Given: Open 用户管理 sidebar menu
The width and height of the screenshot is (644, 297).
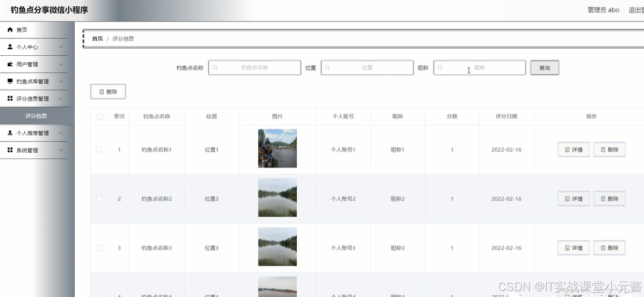Looking at the screenshot, I should tap(34, 64).
